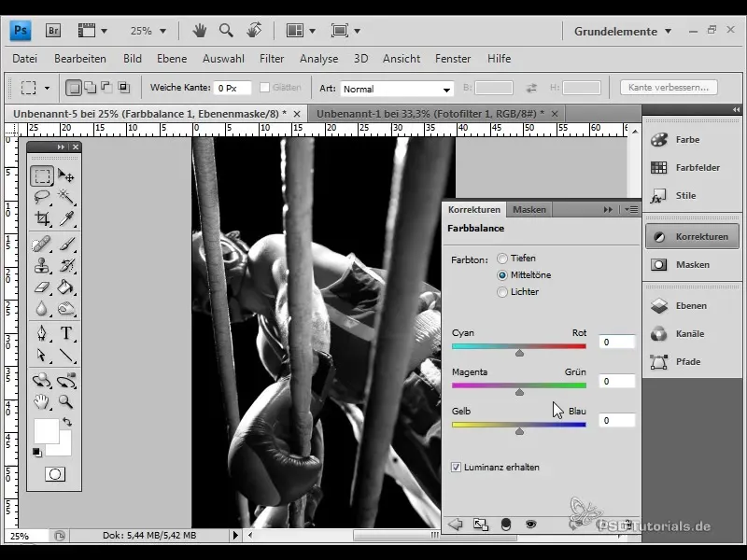The image size is (747, 560).
Task: Toggle Luminanz erhalten checkbox
Action: (456, 468)
